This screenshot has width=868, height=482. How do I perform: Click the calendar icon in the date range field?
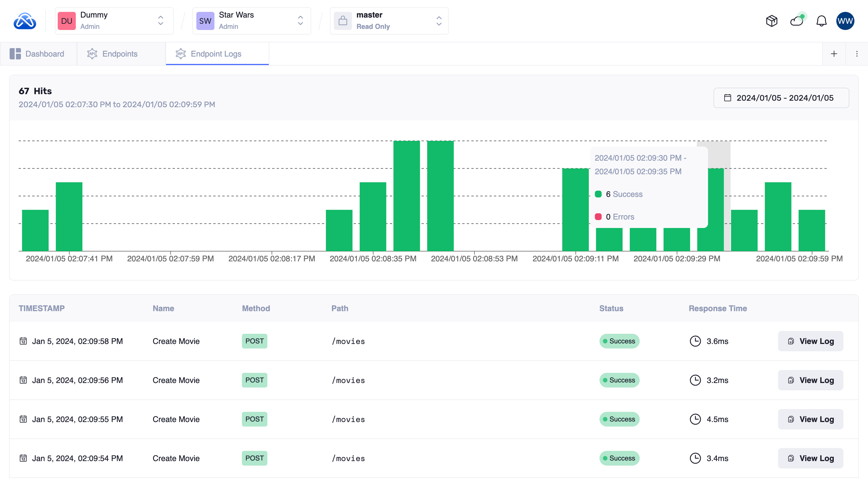(x=727, y=98)
